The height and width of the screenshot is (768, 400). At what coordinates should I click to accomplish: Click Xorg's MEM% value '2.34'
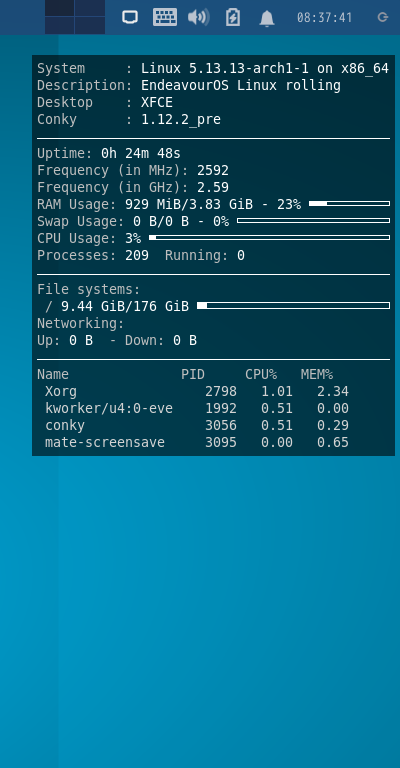333,391
